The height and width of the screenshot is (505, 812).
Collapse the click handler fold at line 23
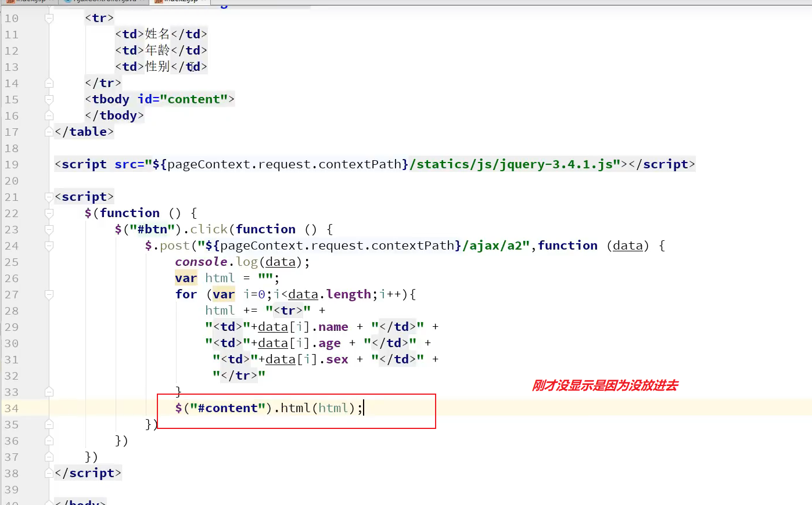coord(49,229)
